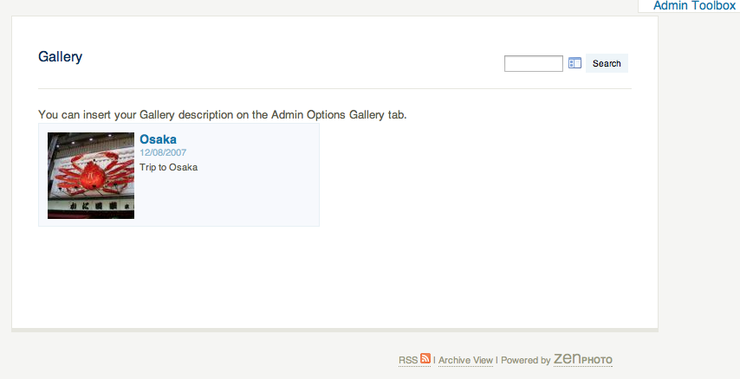Screen dimensions: 740x379
Task: Open the Osaka album title link
Action: pyautogui.click(x=158, y=139)
